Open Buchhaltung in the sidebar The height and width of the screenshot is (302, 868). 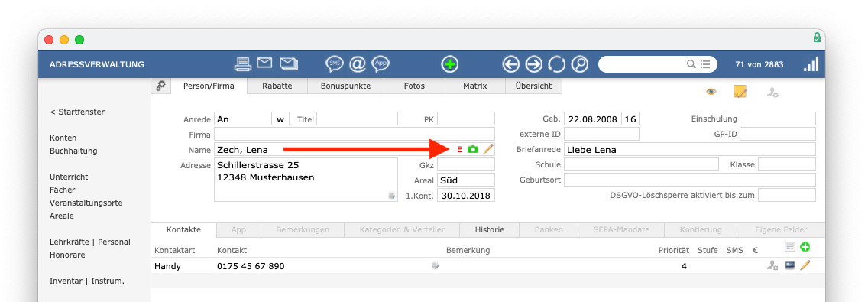[73, 151]
